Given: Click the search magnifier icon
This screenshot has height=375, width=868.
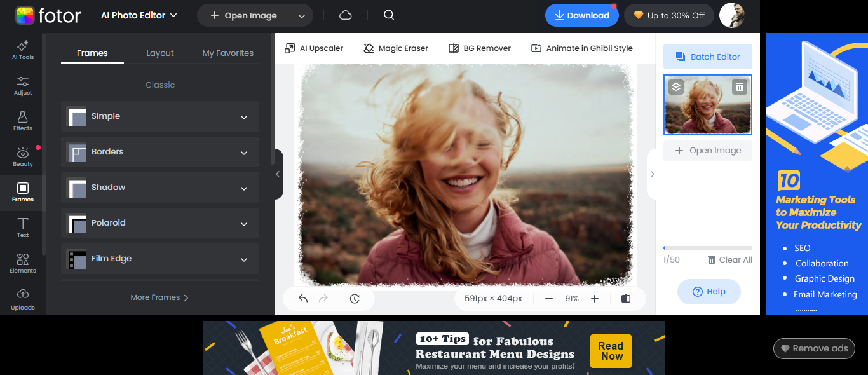Looking at the screenshot, I should [390, 15].
